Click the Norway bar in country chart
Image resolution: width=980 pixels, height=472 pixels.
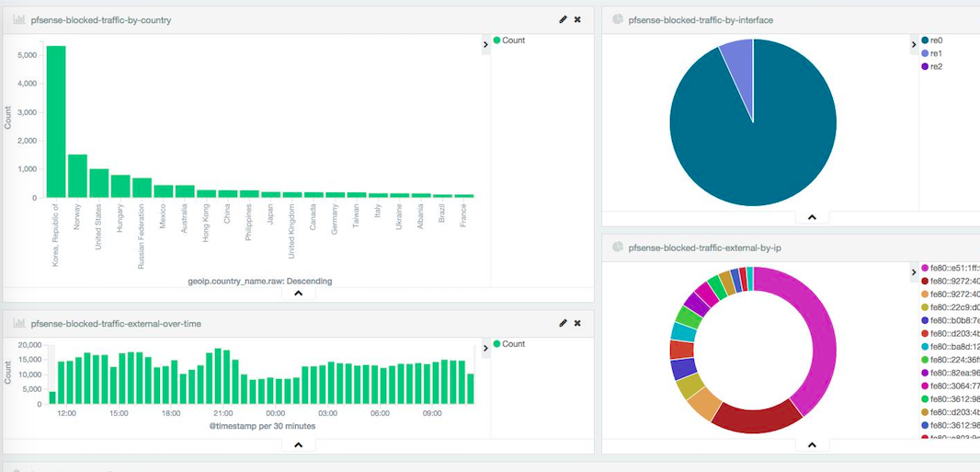coord(77,177)
